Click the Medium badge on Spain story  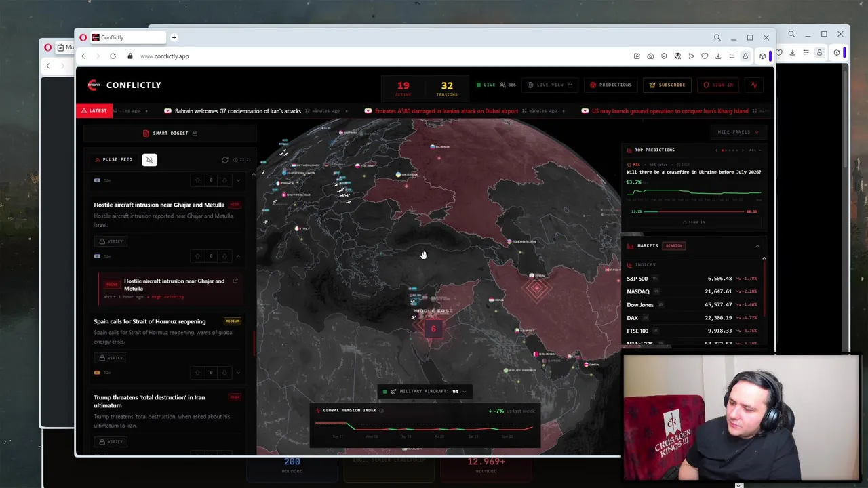[233, 321]
